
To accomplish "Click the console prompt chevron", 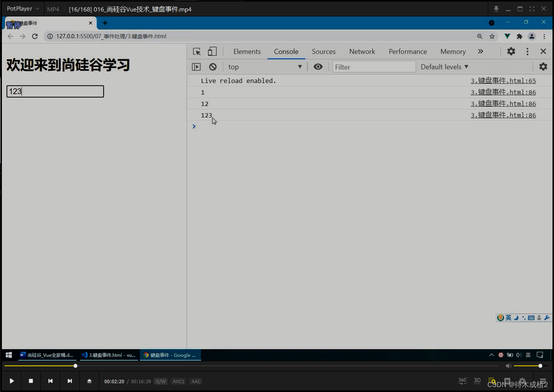I will click(194, 126).
